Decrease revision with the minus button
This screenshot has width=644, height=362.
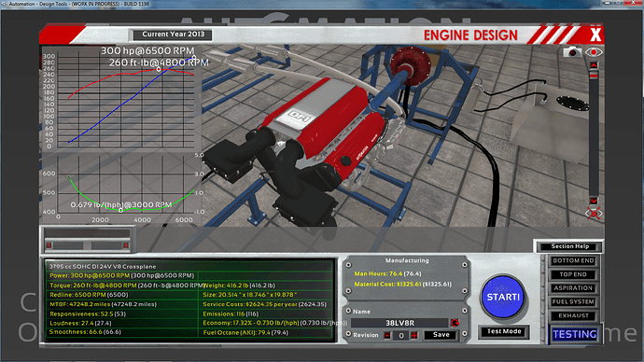[x=387, y=335]
